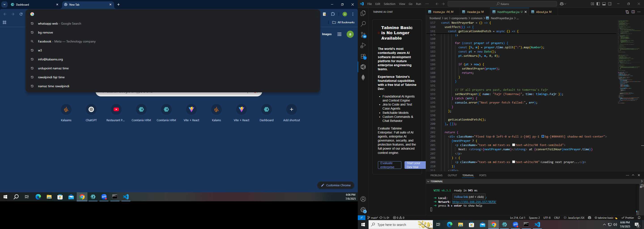Viewport: 644px width, 229px height.
Task: Open Google apps grid on New Tab
Action: pyautogui.click(x=339, y=34)
